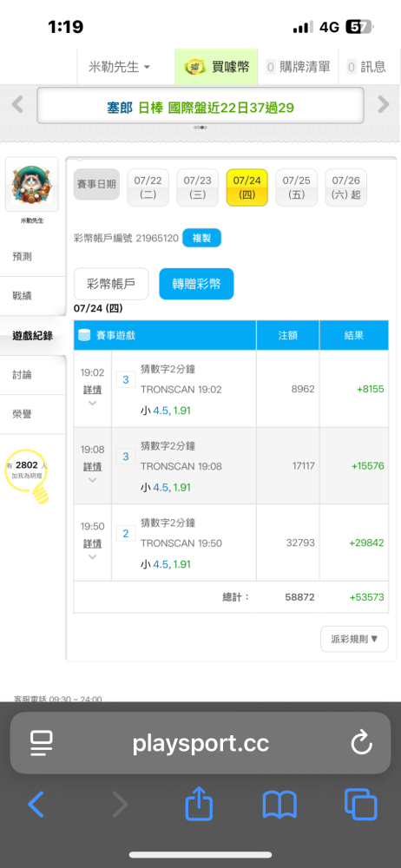Open Safari bookmarks book icon
Image resolution: width=401 pixels, height=868 pixels.
tap(279, 805)
